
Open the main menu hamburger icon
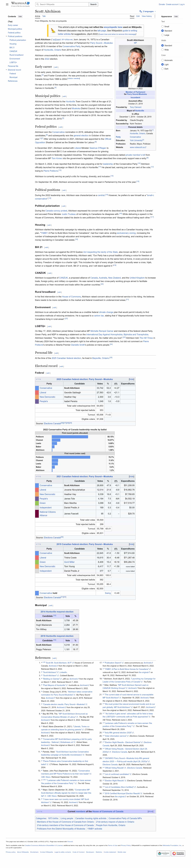[7, 4]
